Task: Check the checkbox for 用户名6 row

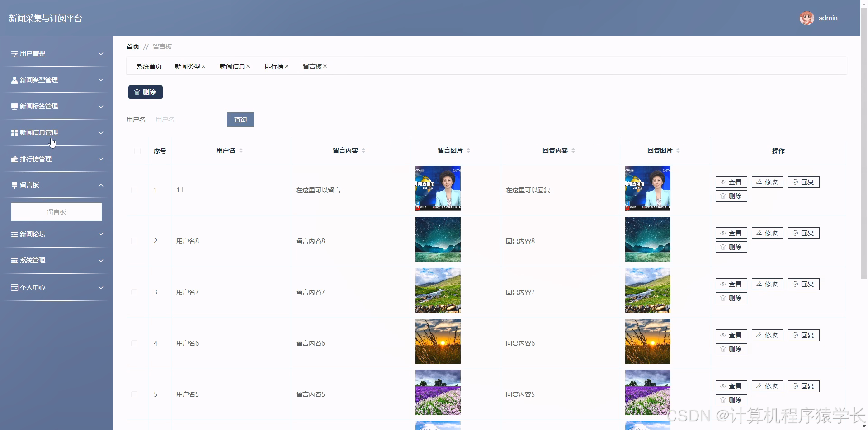Action: click(x=134, y=343)
